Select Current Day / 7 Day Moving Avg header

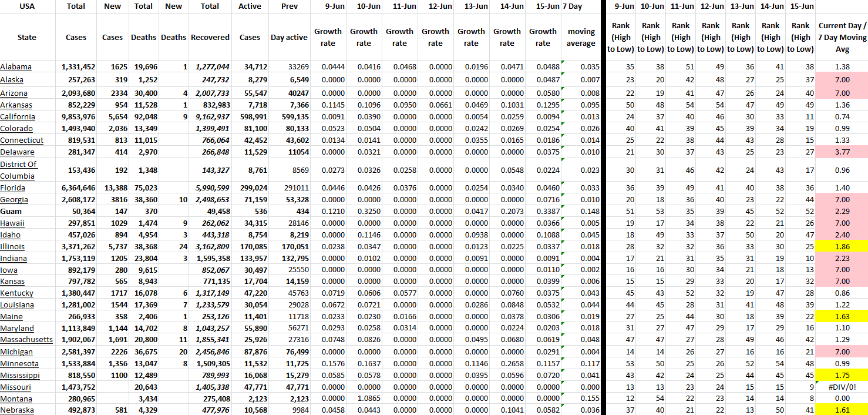click(x=842, y=37)
